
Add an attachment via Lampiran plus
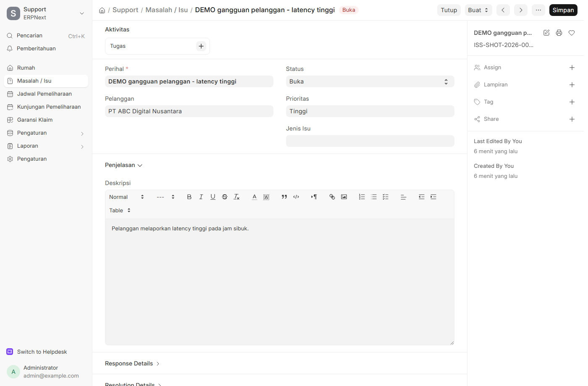572,85
